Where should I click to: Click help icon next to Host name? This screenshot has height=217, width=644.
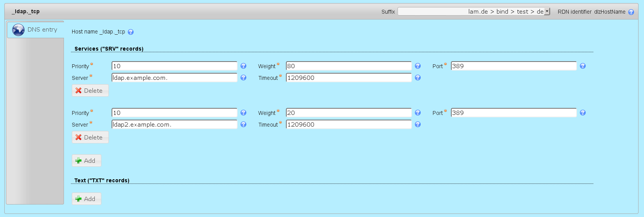tap(131, 32)
